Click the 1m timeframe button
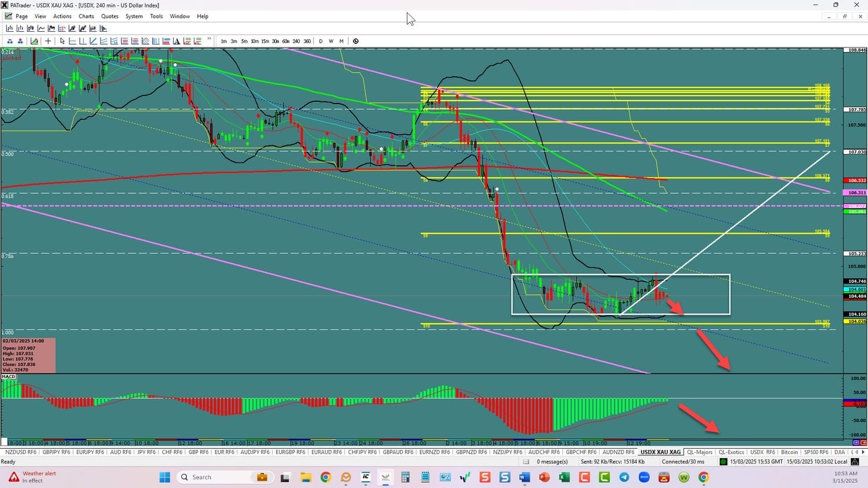The image size is (868, 488). 224,40
